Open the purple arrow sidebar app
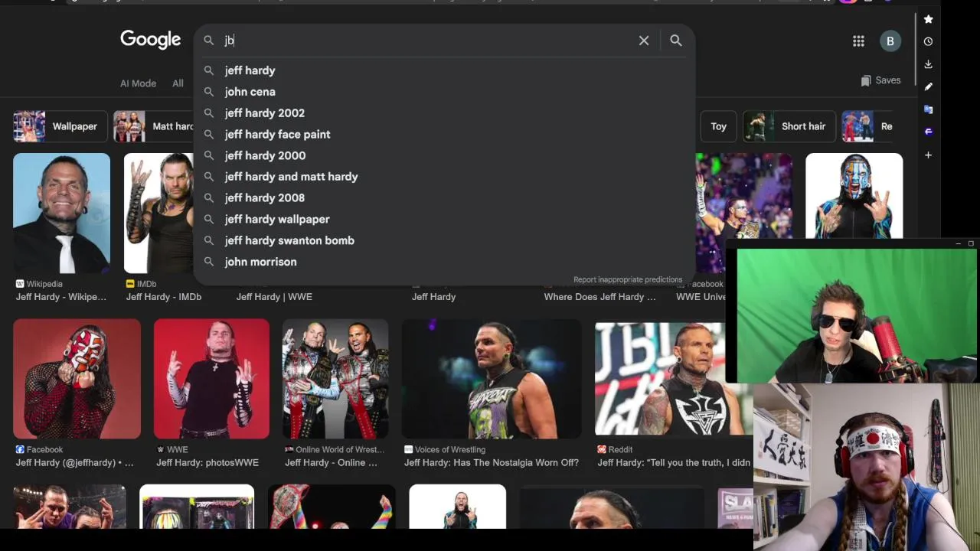 click(x=928, y=132)
